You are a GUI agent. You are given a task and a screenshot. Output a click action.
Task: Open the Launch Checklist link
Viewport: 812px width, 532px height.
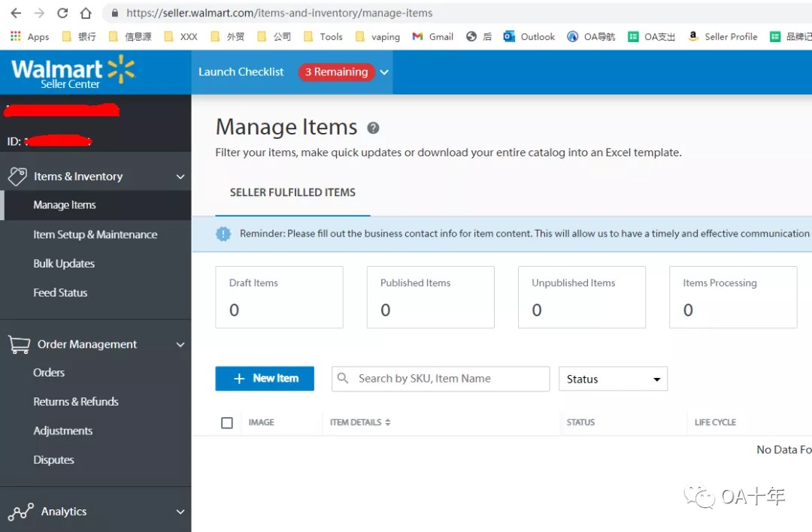click(241, 72)
